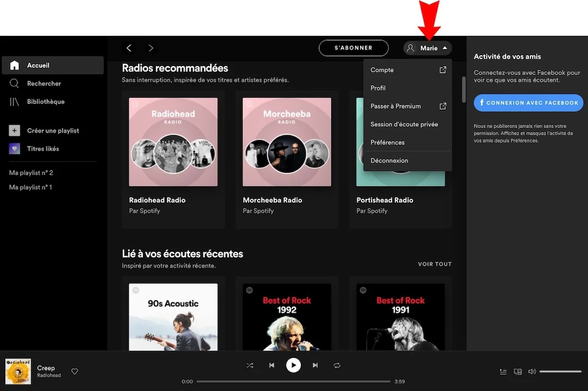Open the 90s Acoustic playlist cover
The height and width of the screenshot is (391, 588).
(x=173, y=317)
